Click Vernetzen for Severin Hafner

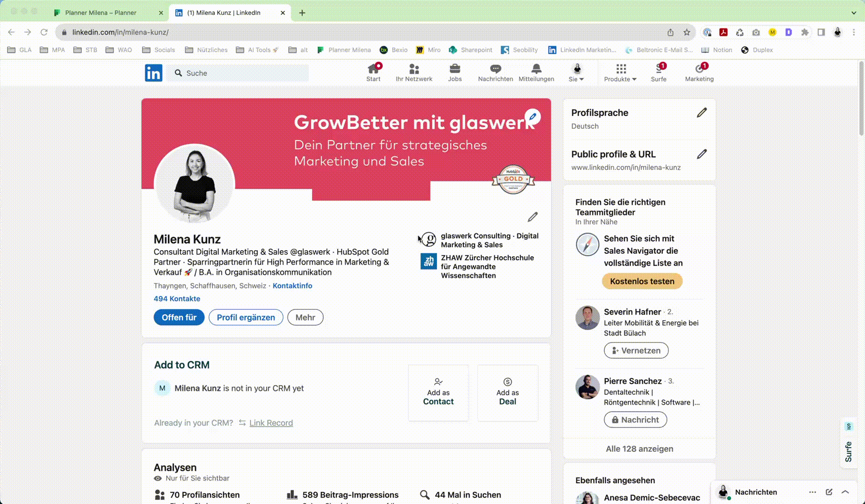(636, 350)
